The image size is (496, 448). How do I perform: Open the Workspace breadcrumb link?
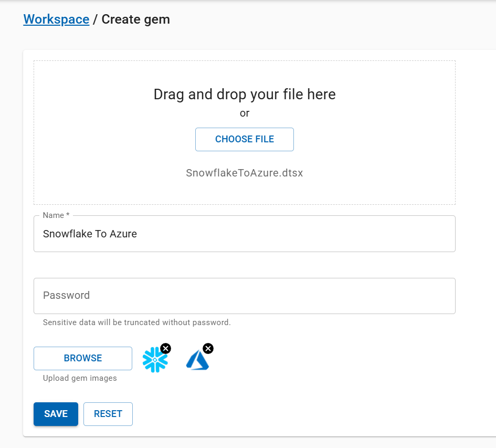pyautogui.click(x=56, y=19)
